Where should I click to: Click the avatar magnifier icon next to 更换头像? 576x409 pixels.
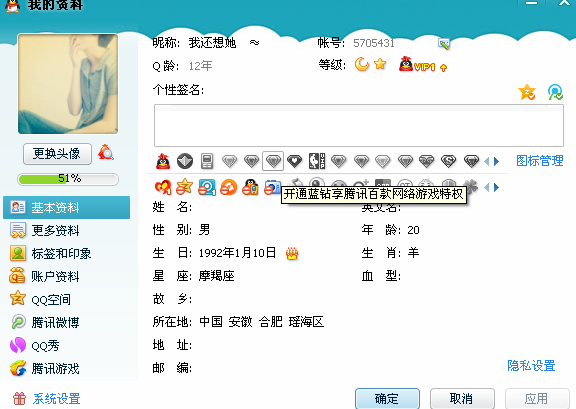106,153
